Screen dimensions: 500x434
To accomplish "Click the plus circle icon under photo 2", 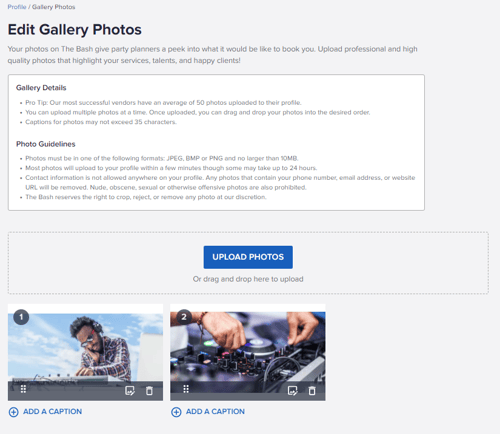I will (x=176, y=412).
